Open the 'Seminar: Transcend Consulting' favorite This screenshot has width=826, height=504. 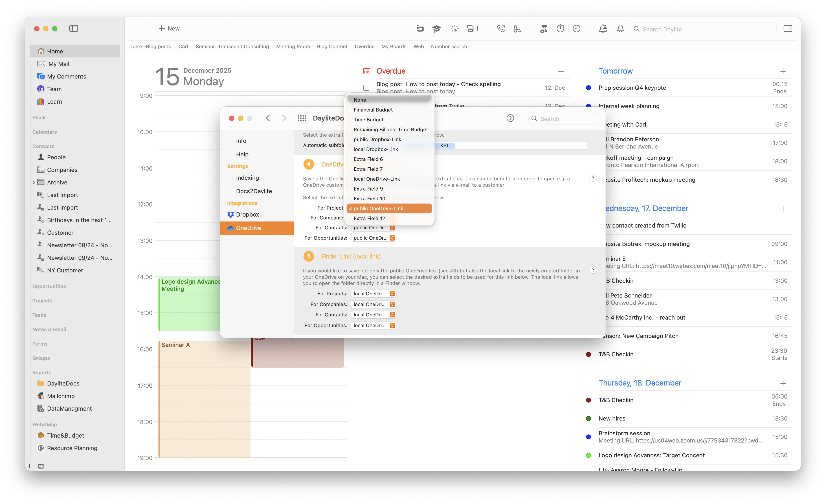click(232, 47)
